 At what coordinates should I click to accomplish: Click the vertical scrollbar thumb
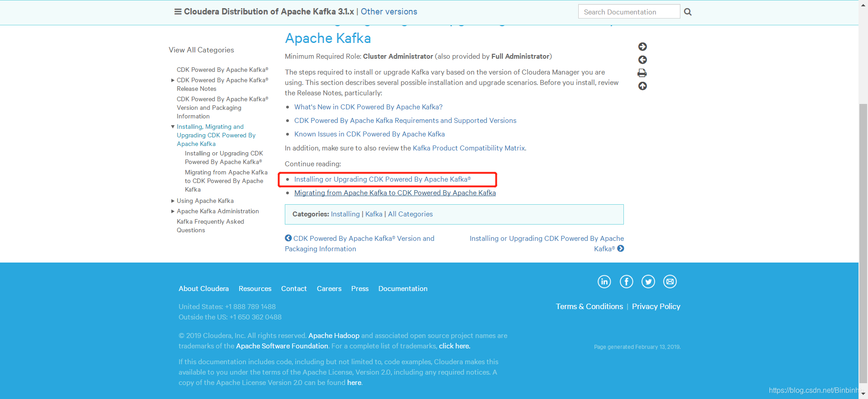863,244
